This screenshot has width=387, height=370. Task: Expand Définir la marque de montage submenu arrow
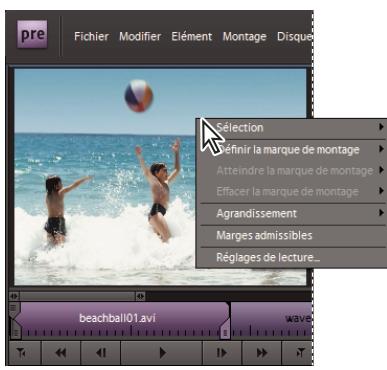pyautogui.click(x=381, y=149)
